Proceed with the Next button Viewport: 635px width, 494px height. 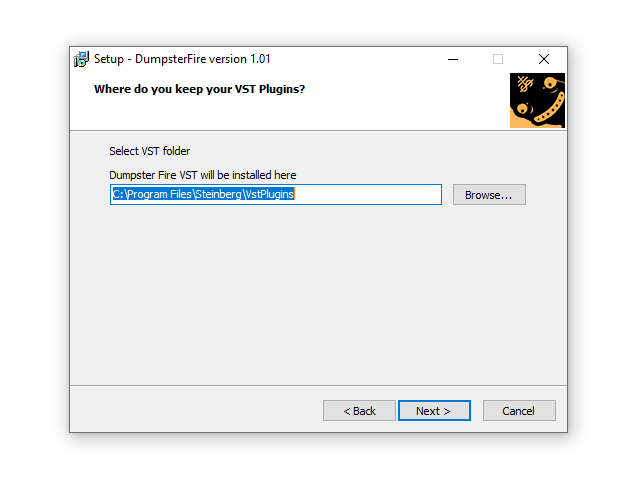coord(433,411)
